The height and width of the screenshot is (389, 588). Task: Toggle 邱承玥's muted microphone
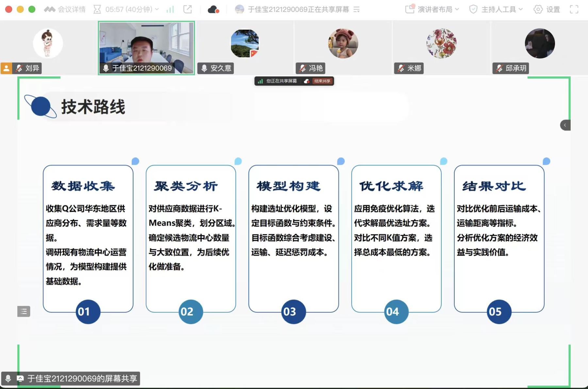click(x=499, y=68)
